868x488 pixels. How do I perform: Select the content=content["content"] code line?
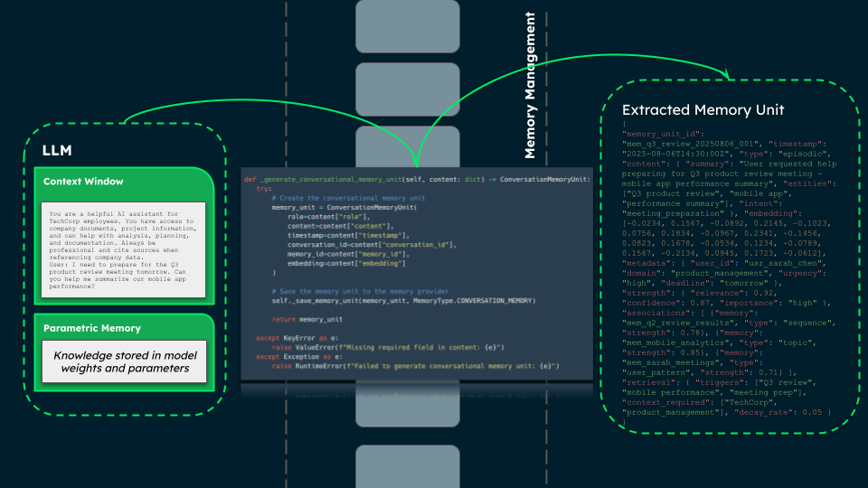click(341, 226)
